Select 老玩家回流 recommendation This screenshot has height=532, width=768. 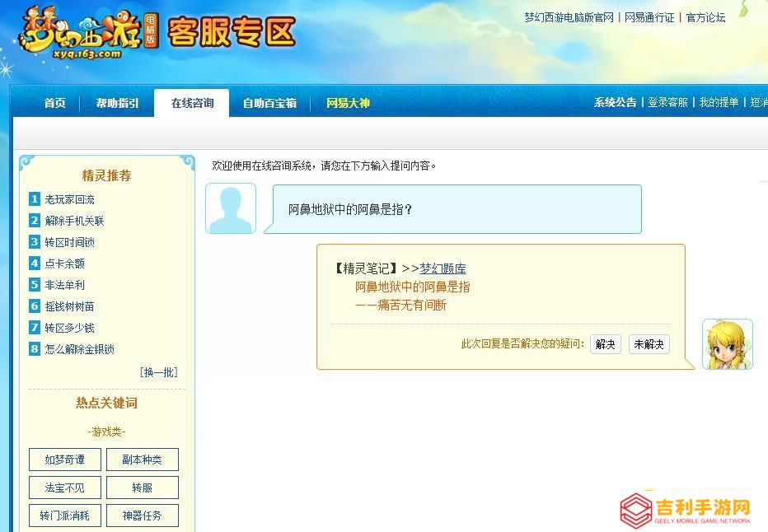(69, 199)
